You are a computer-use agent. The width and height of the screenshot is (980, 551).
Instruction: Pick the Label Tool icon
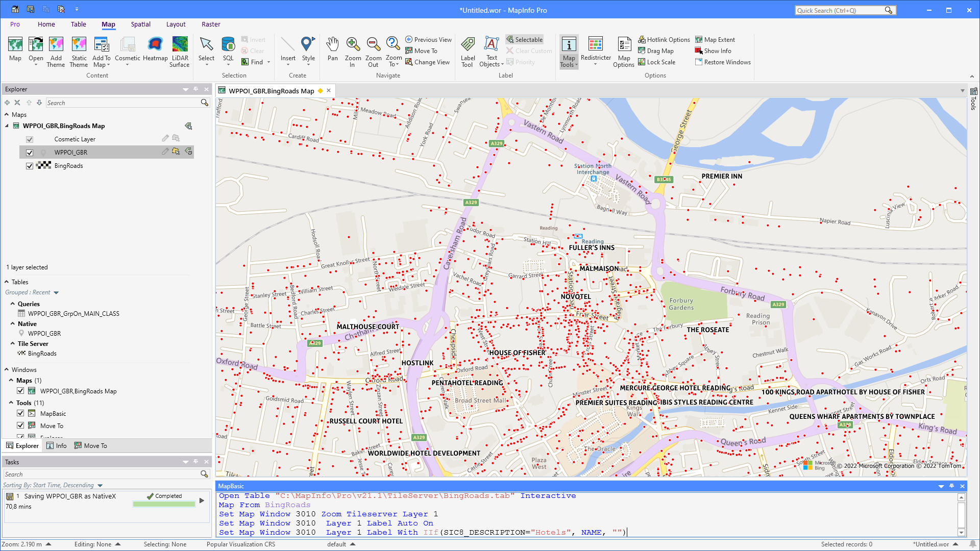click(468, 52)
